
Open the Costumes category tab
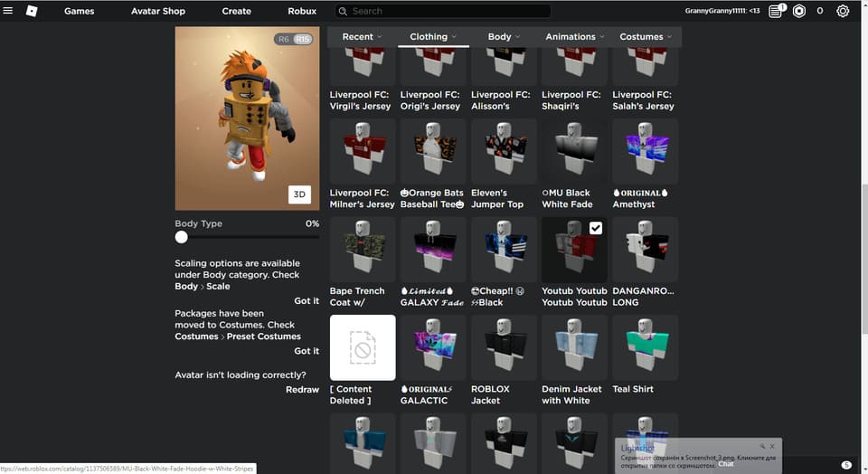coord(646,37)
